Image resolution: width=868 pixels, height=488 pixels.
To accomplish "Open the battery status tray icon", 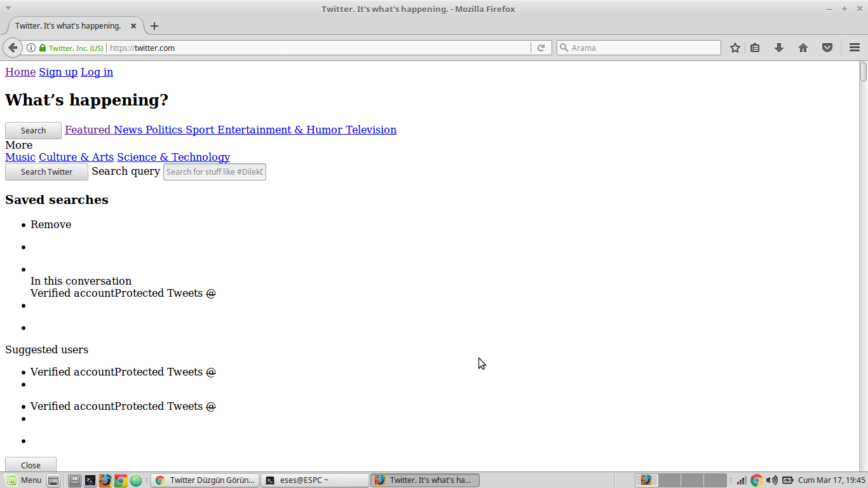I will (788, 480).
